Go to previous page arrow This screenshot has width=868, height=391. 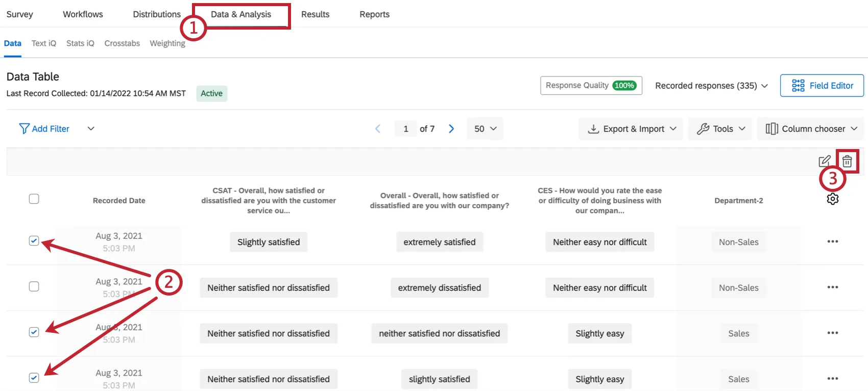(378, 129)
